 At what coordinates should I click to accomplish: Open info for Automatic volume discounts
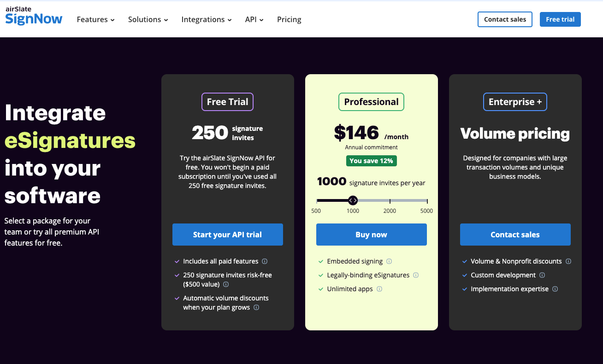click(x=256, y=307)
